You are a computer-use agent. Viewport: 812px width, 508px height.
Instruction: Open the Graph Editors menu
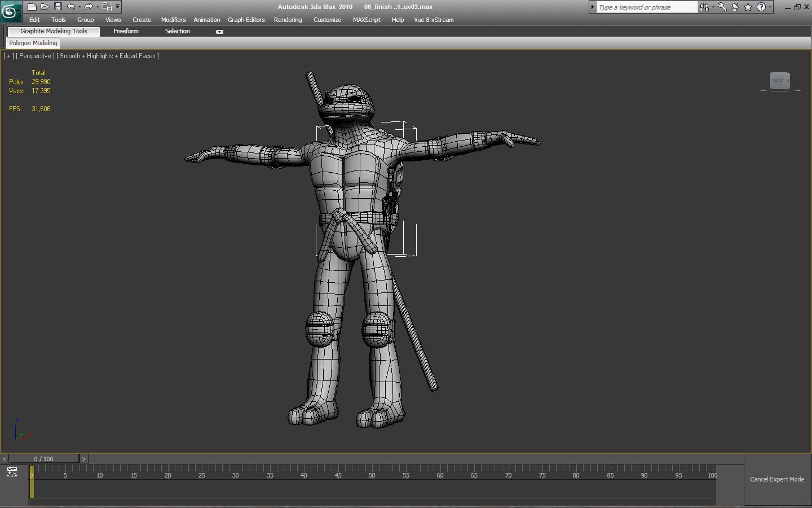click(246, 20)
